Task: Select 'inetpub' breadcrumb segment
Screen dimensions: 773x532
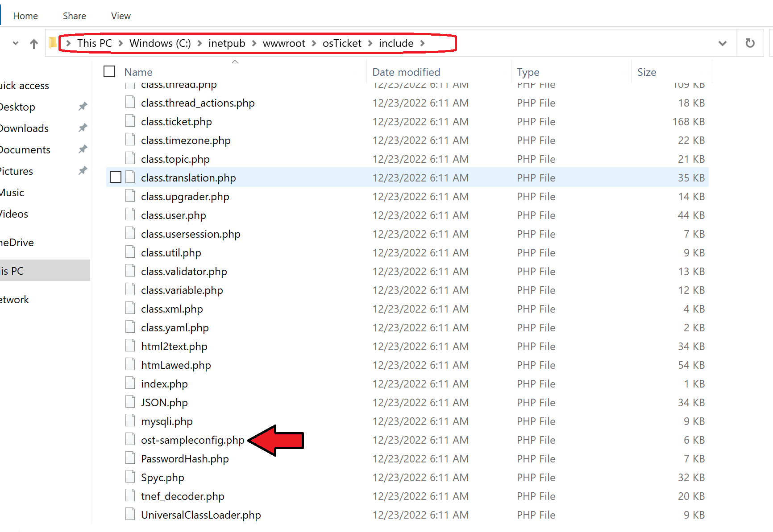Action: point(227,43)
